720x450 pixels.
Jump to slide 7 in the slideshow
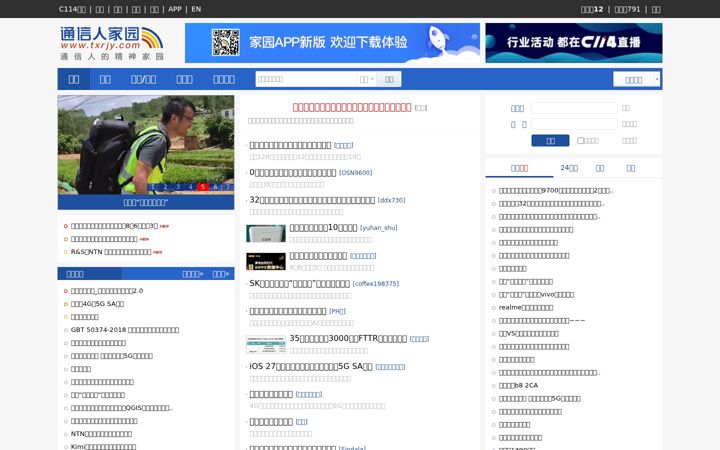[227, 187]
